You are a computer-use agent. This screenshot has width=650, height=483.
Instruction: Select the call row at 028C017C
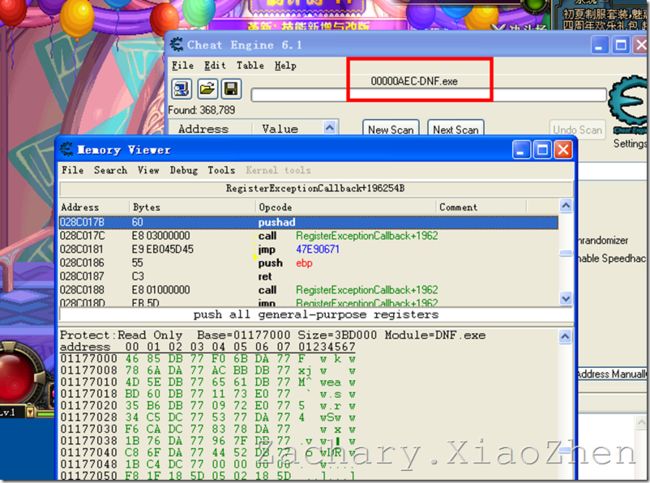pos(308,236)
